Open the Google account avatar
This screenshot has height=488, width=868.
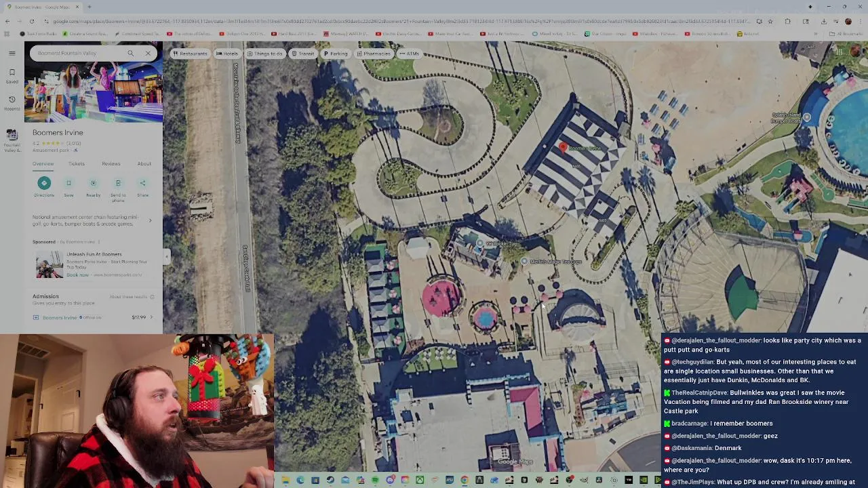click(x=856, y=52)
